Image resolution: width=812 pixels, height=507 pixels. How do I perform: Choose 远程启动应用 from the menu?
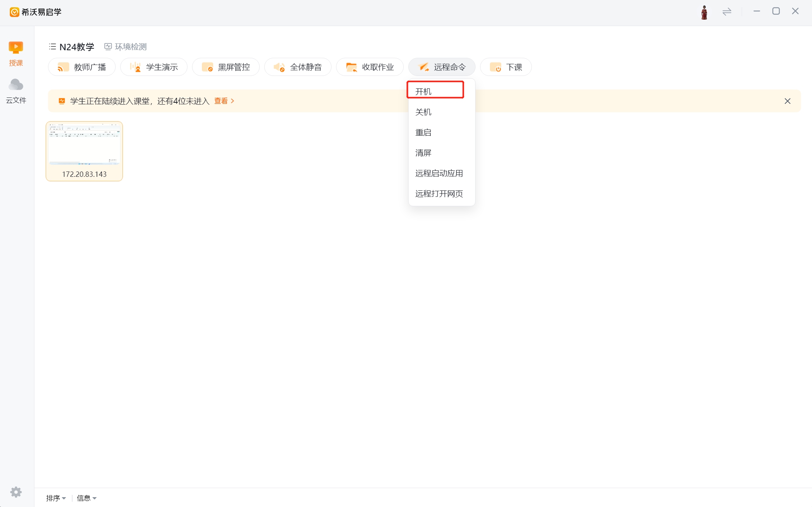439,173
